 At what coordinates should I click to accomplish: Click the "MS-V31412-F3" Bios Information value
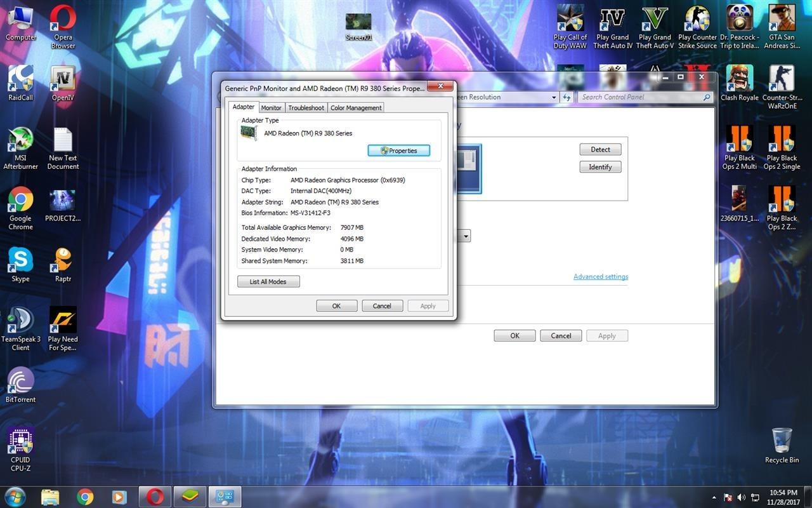(310, 213)
